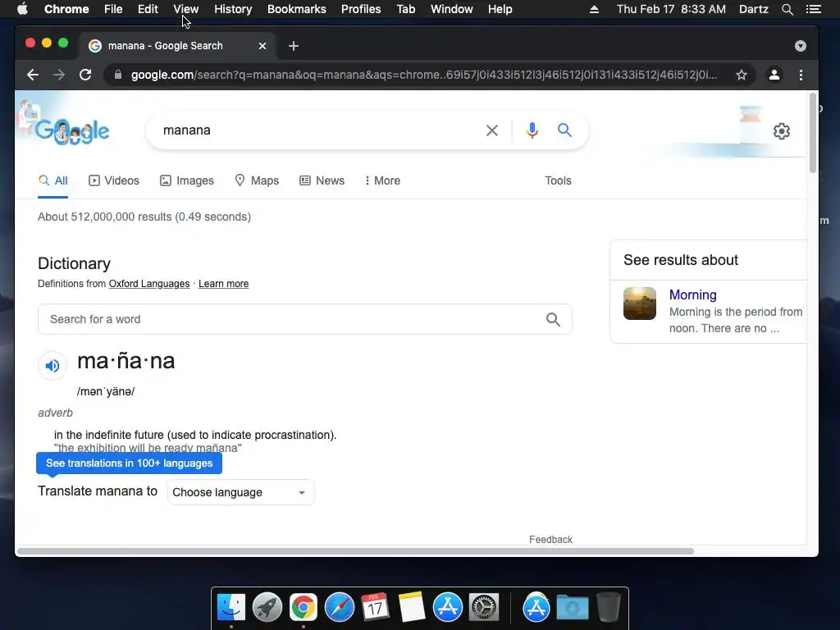Open the File menu

113,9
